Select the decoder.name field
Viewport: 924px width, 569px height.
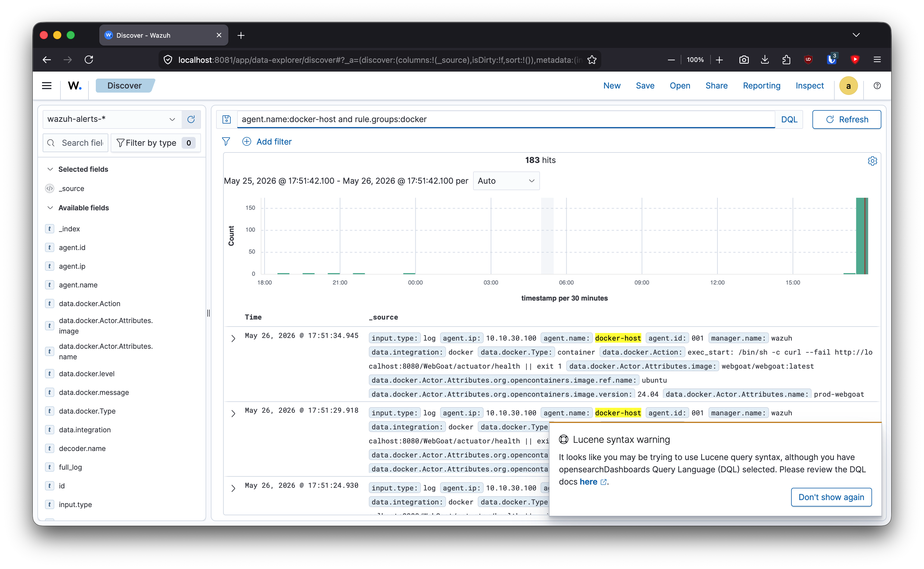tap(82, 448)
